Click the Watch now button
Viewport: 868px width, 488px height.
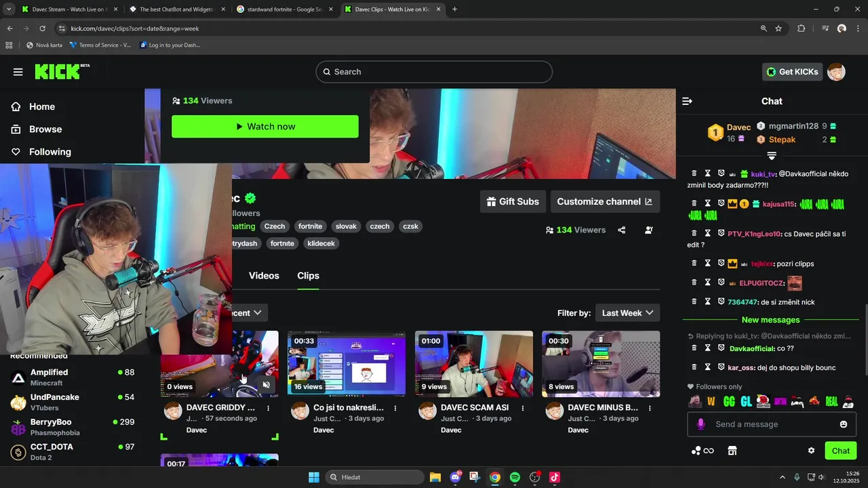tap(265, 127)
